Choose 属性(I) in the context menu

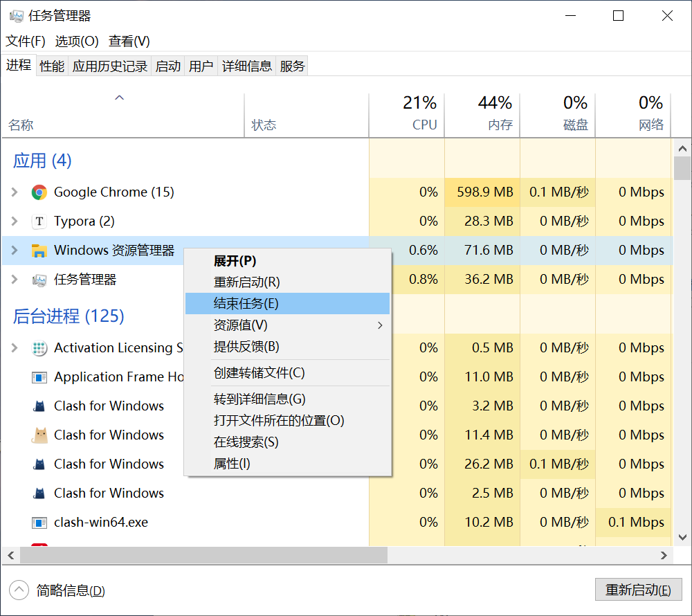(x=287, y=464)
